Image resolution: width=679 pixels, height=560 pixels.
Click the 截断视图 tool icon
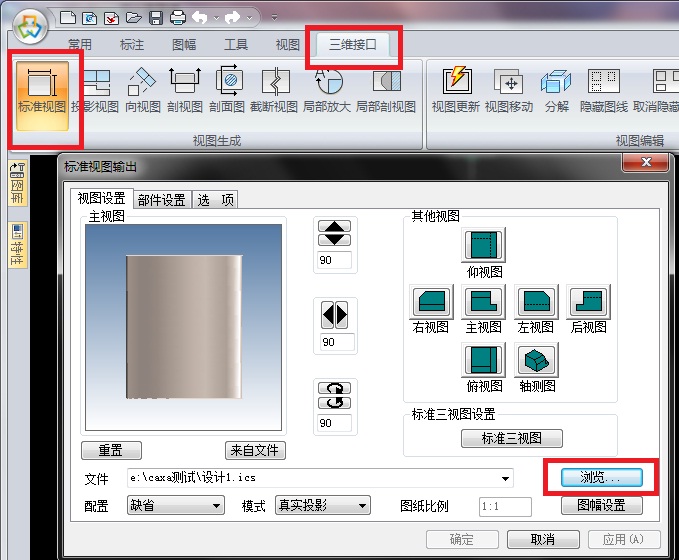point(273,88)
